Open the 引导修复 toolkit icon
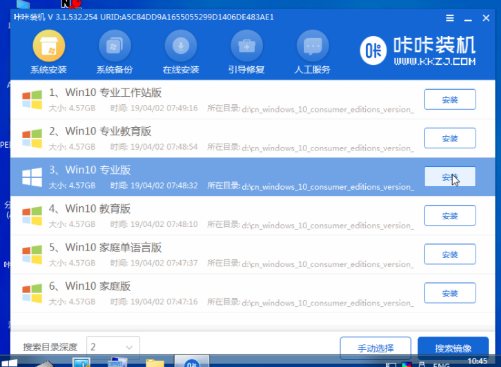The width and height of the screenshot is (501, 367). (x=247, y=46)
